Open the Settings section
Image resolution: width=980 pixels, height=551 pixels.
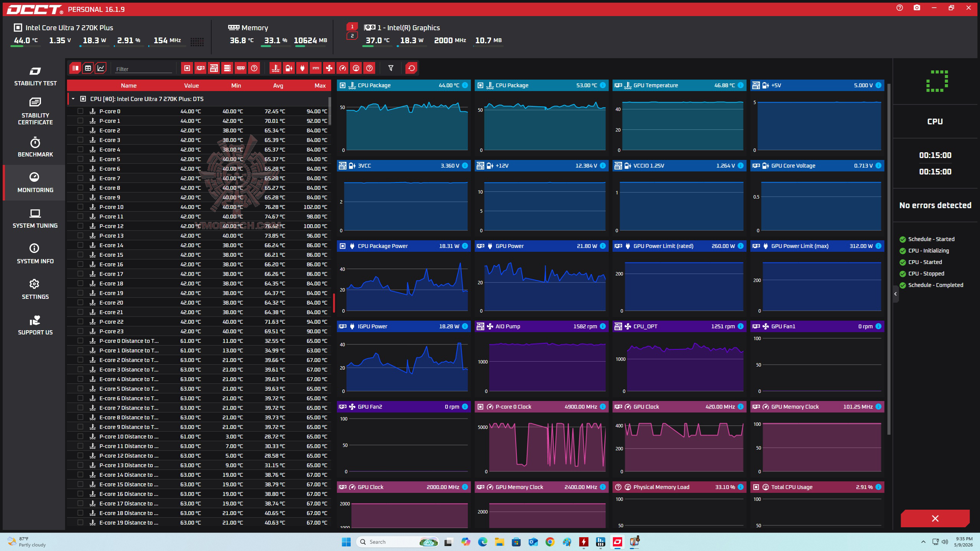pos(35,290)
